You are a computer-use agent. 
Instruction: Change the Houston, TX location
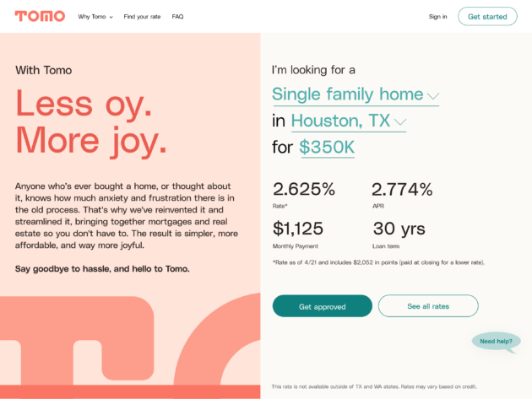click(349, 121)
